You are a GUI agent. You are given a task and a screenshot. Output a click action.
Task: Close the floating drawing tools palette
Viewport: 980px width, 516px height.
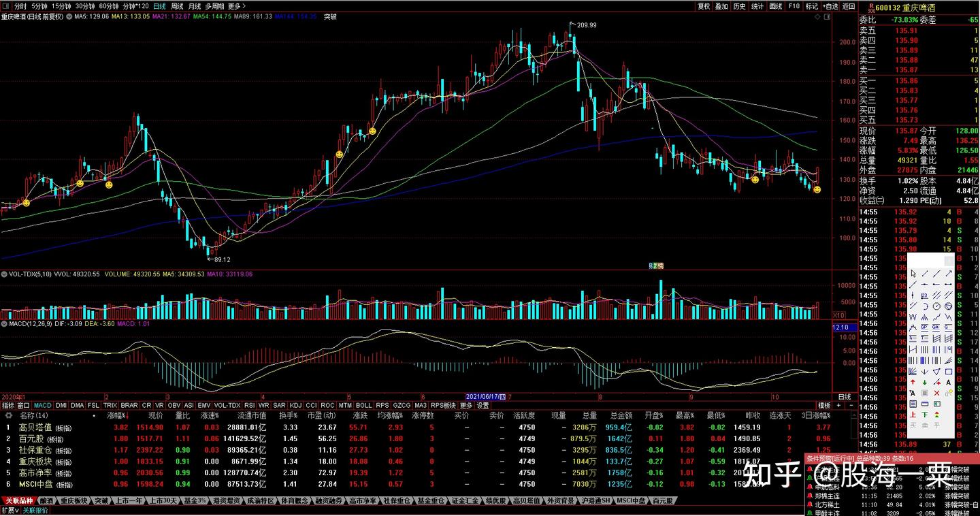(x=948, y=260)
